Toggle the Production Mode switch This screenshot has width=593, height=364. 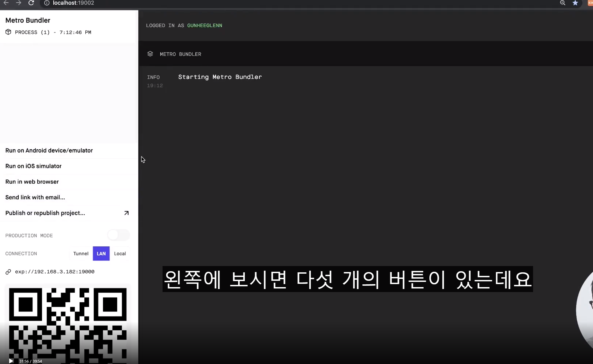tap(118, 235)
